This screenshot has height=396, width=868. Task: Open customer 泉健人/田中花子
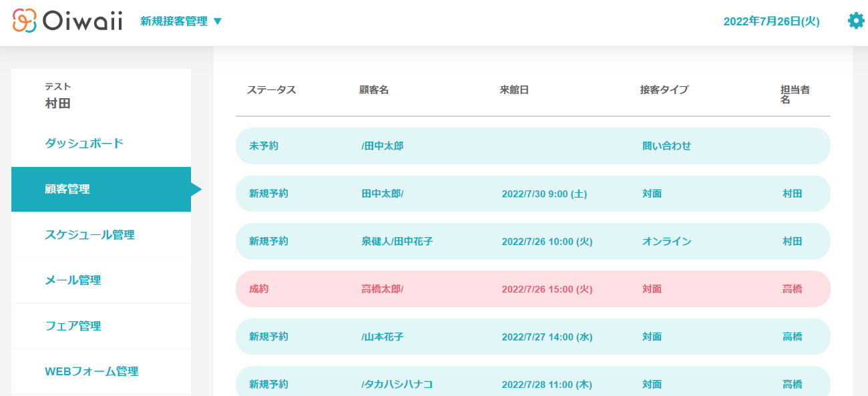(397, 241)
